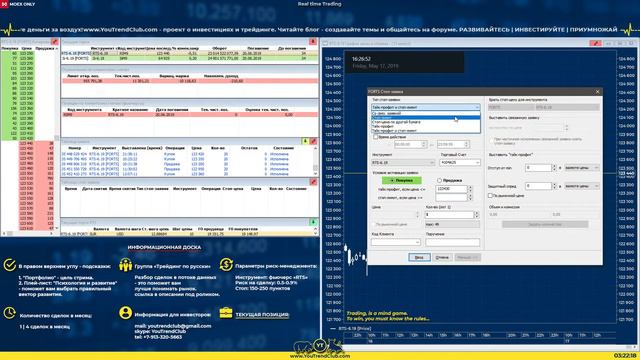The image size is (640, 360).
Task: Click the Защитный спред value field
Action: pos(538,186)
